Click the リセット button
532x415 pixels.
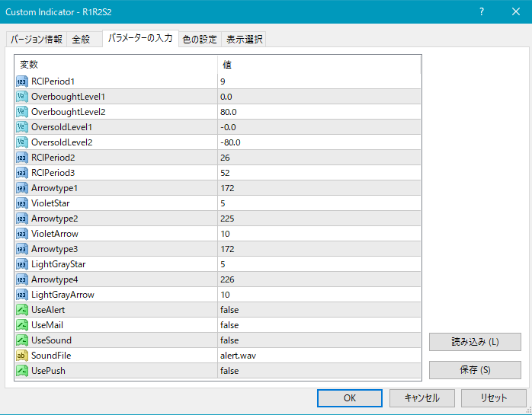(494, 398)
